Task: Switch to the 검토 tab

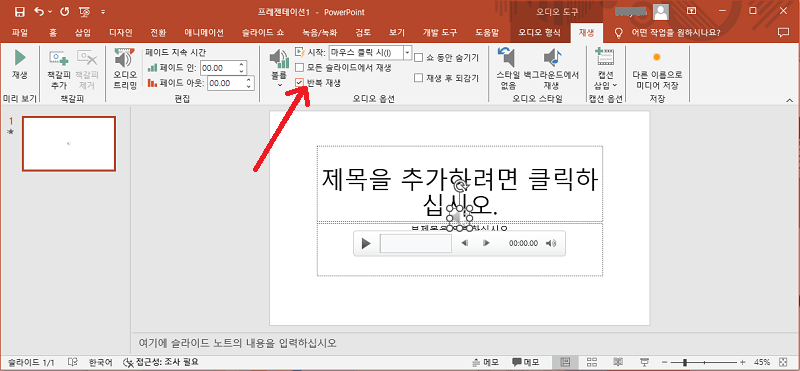Action: click(x=363, y=33)
